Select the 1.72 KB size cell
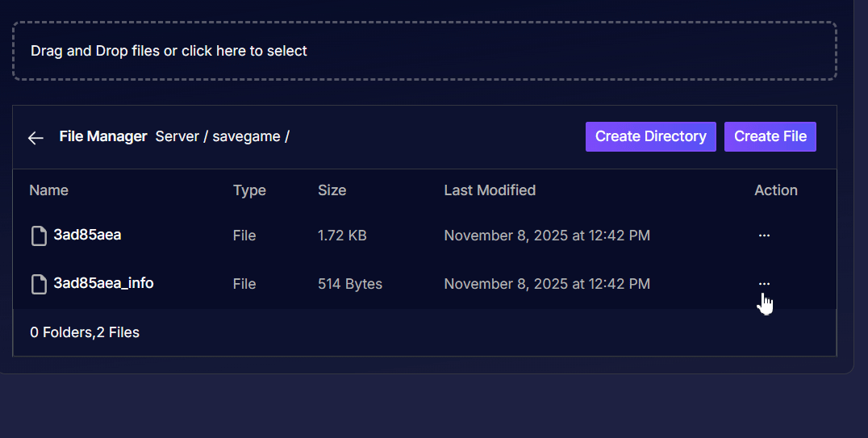The width and height of the screenshot is (868, 438). pyautogui.click(x=342, y=236)
